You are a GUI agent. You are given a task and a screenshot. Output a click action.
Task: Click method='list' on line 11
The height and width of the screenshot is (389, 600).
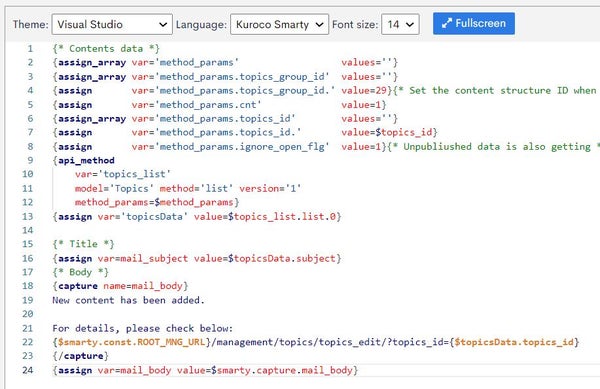click(x=197, y=188)
